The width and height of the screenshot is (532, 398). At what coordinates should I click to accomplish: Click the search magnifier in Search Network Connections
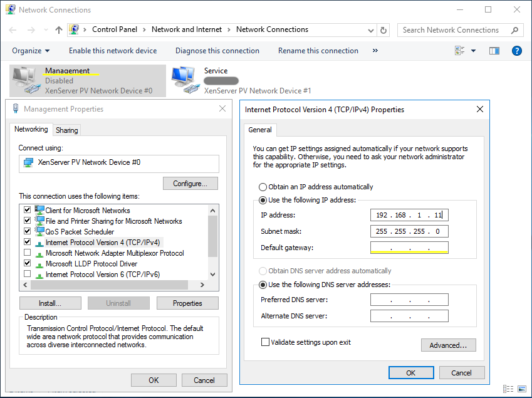(514, 29)
